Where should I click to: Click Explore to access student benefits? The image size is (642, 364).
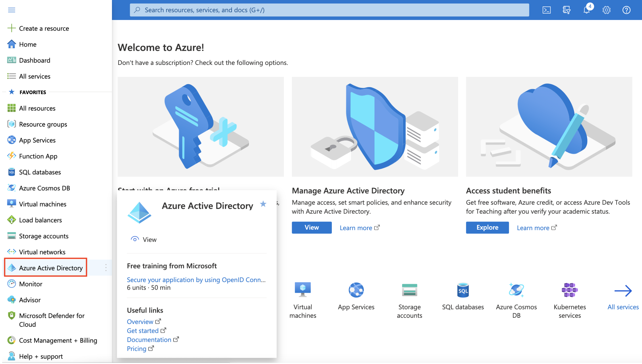point(487,227)
